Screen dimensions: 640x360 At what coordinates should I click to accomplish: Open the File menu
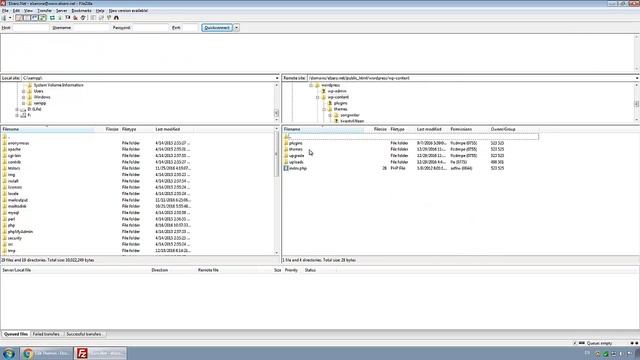5,11
